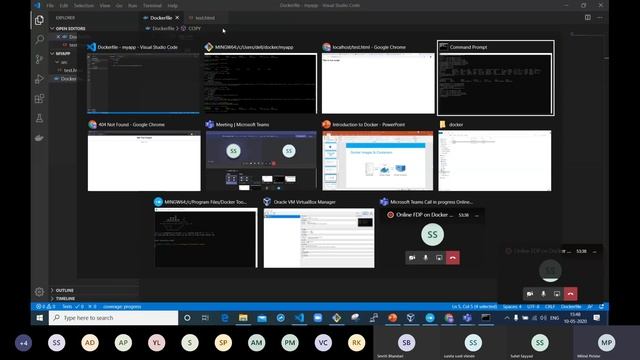This screenshot has width=640, height=360.
Task: Open the Terminal menu
Action: pos(152,5)
